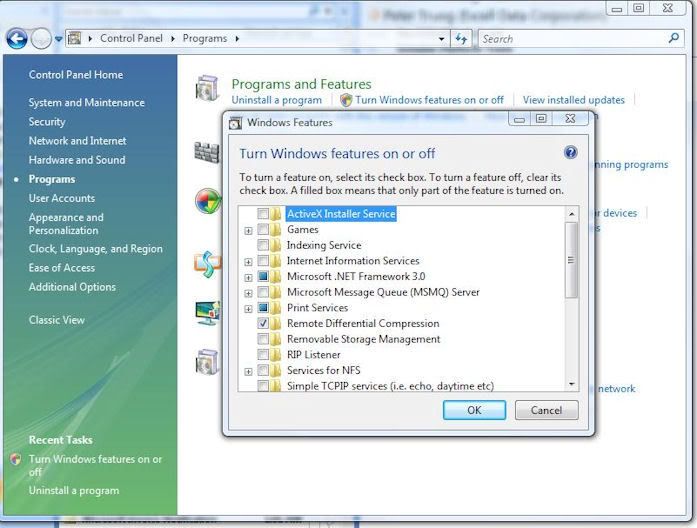Screen dimensions: 697x528
Task: Uncheck Remote Differential Compression checkbox
Action: coord(263,324)
